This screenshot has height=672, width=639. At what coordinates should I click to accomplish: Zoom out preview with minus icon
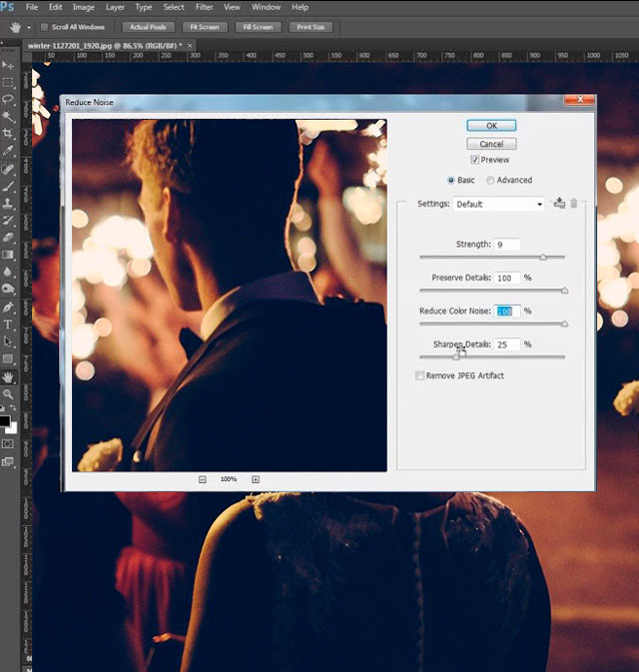pos(203,479)
